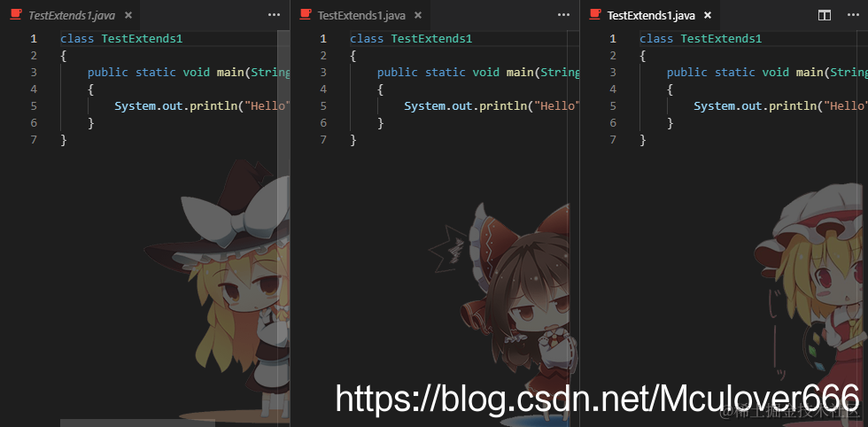Click line number 5 in middle editor gutter
868x427 pixels.
323,105
